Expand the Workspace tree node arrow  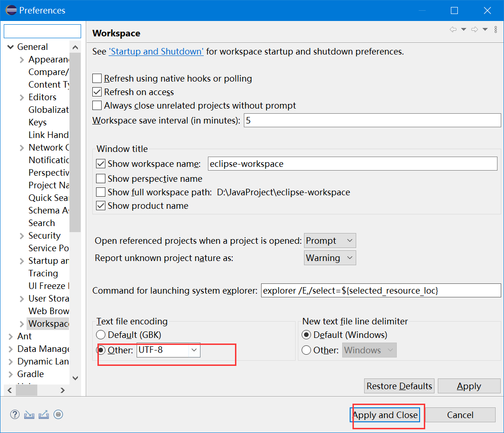22,324
